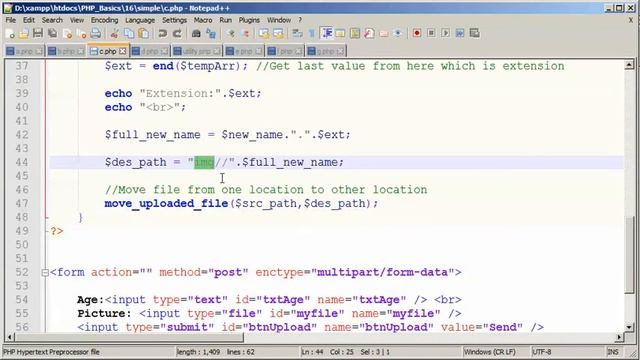
Task: Toggle INS insert mode in status bar
Action: pyautogui.click(x=613, y=351)
